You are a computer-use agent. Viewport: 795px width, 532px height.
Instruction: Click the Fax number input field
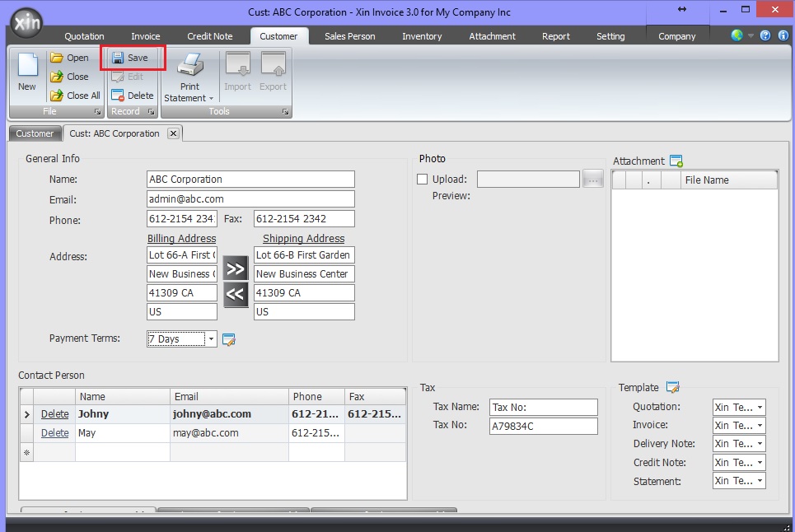point(304,219)
